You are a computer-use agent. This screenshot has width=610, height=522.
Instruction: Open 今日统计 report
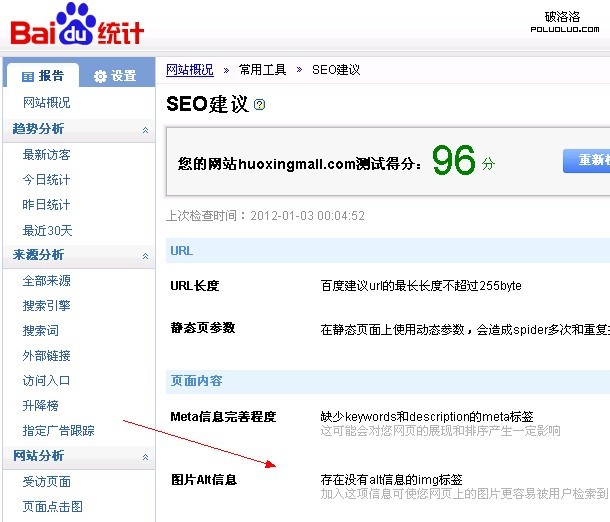point(46,180)
